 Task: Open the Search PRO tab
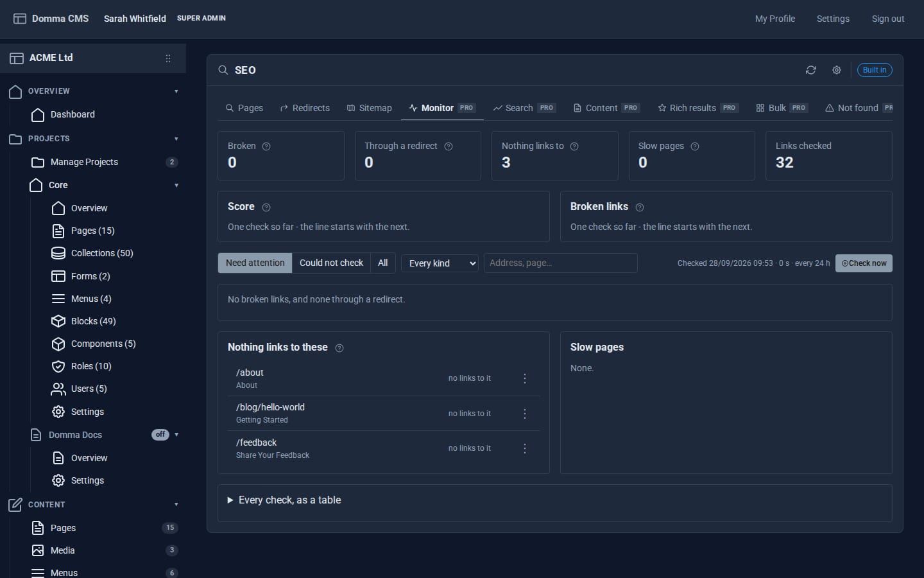click(x=524, y=108)
